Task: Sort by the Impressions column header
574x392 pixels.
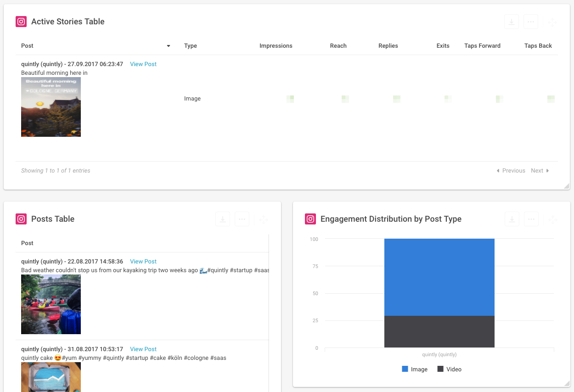Action: click(276, 46)
